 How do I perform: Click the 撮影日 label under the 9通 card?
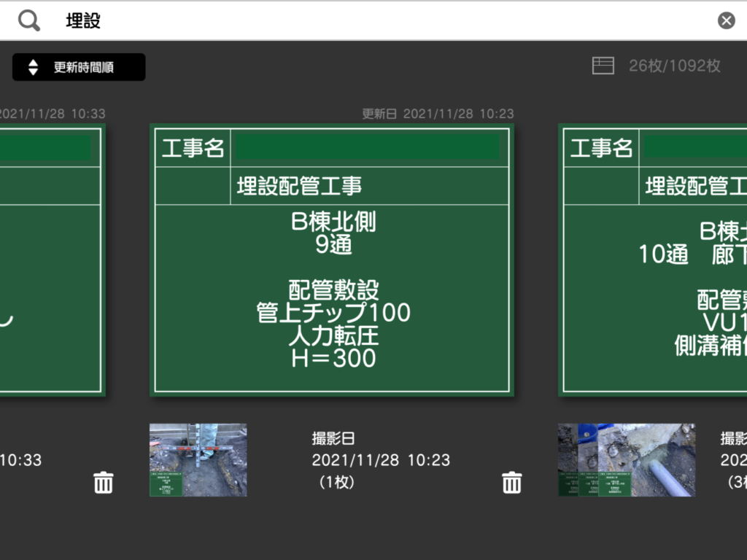[x=333, y=438]
